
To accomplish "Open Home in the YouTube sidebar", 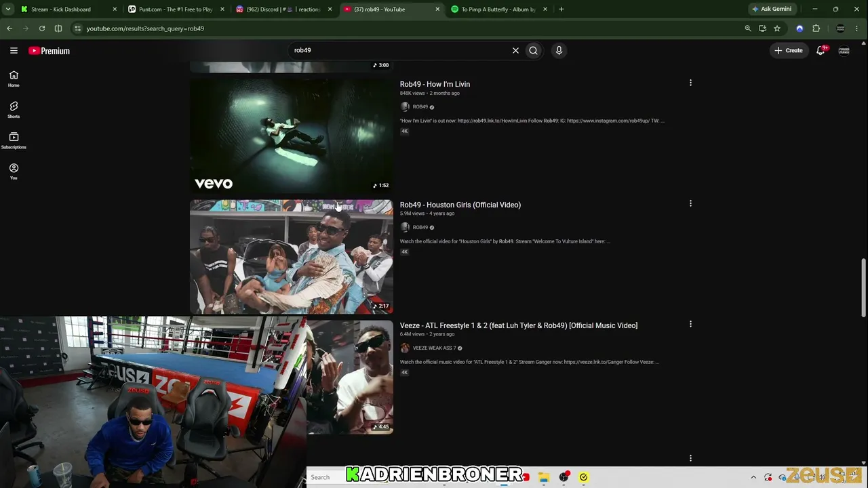I will [x=14, y=79].
